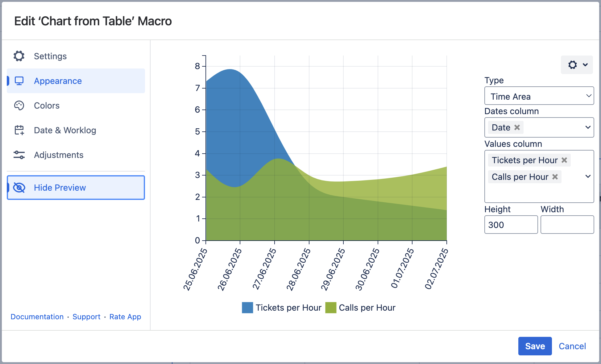Click into the Width input field
The height and width of the screenshot is (364, 601).
pos(567,225)
